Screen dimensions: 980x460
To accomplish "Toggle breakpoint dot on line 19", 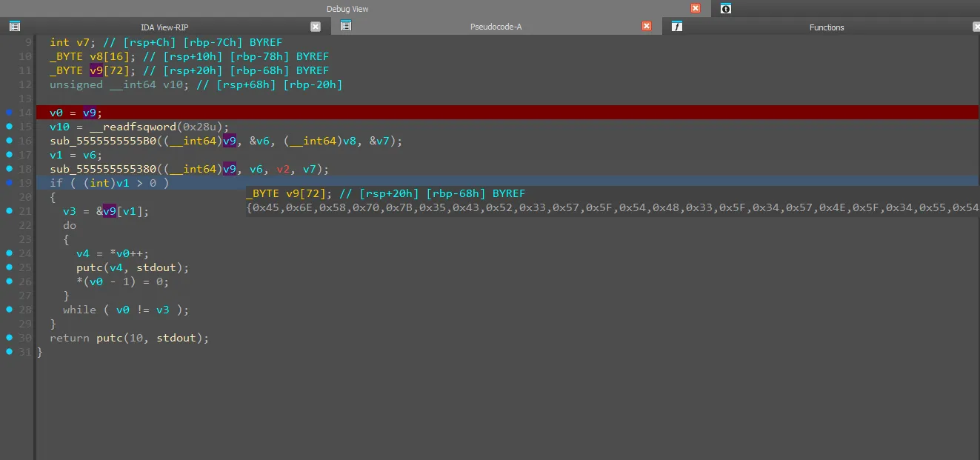I will click(x=9, y=183).
